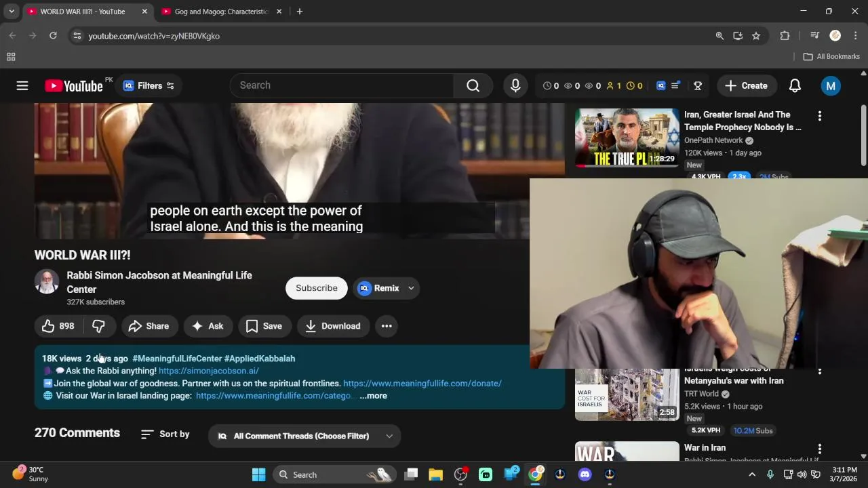This screenshot has height=488, width=868.
Task: Open volume control in system tray
Action: (802, 475)
